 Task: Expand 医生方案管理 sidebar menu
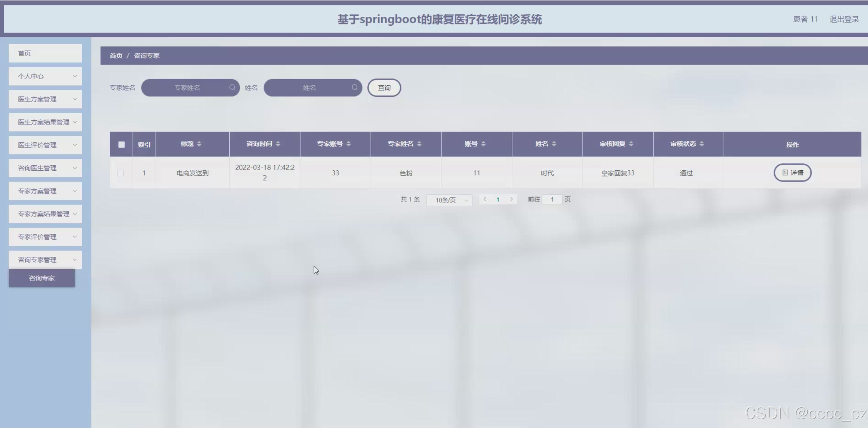coord(45,99)
